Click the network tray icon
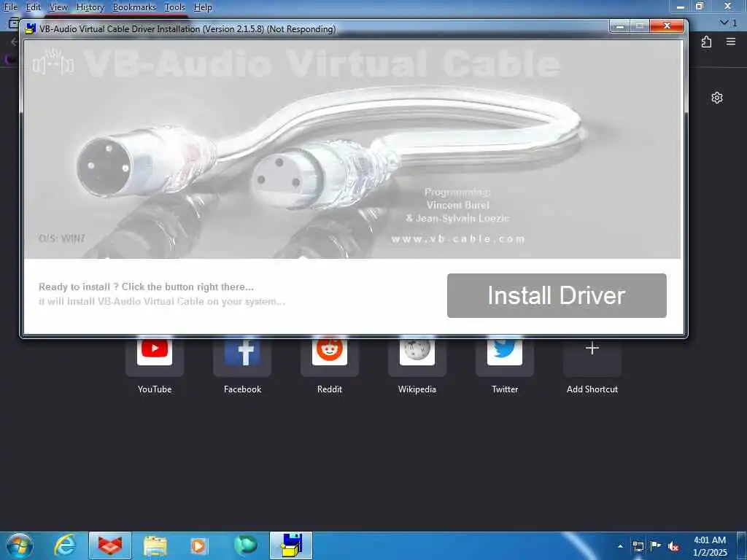This screenshot has height=560, width=747. click(x=638, y=546)
